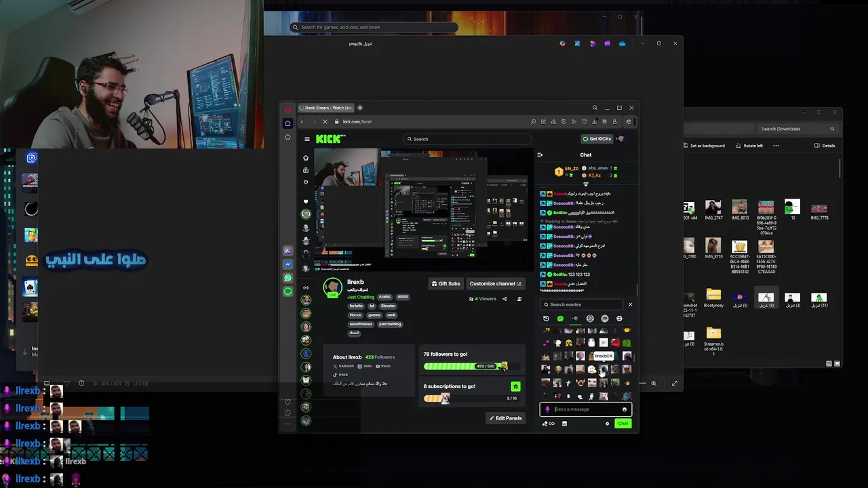This screenshot has height=488, width=868.
Task: Open chat shop icon below message box
Action: pyautogui.click(x=564, y=424)
